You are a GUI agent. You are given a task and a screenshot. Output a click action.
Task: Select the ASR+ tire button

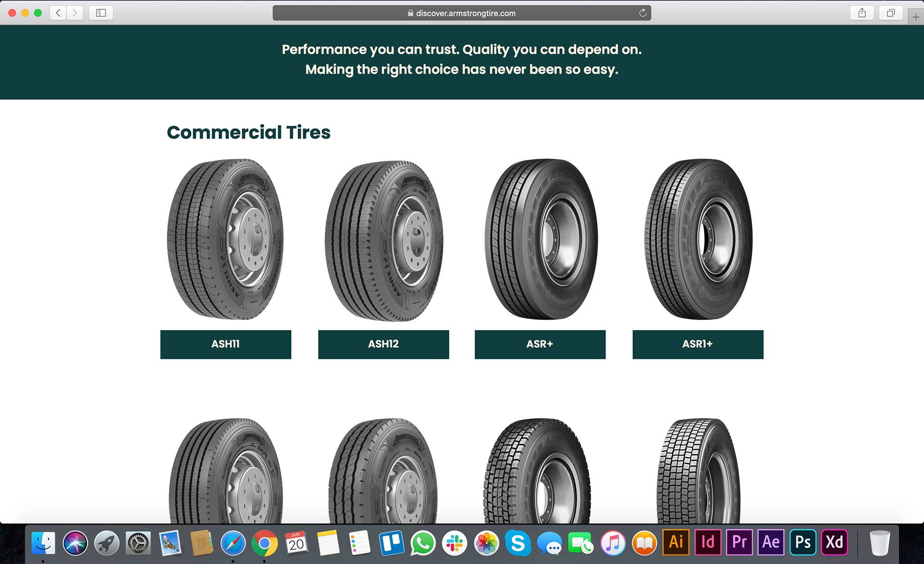click(540, 344)
